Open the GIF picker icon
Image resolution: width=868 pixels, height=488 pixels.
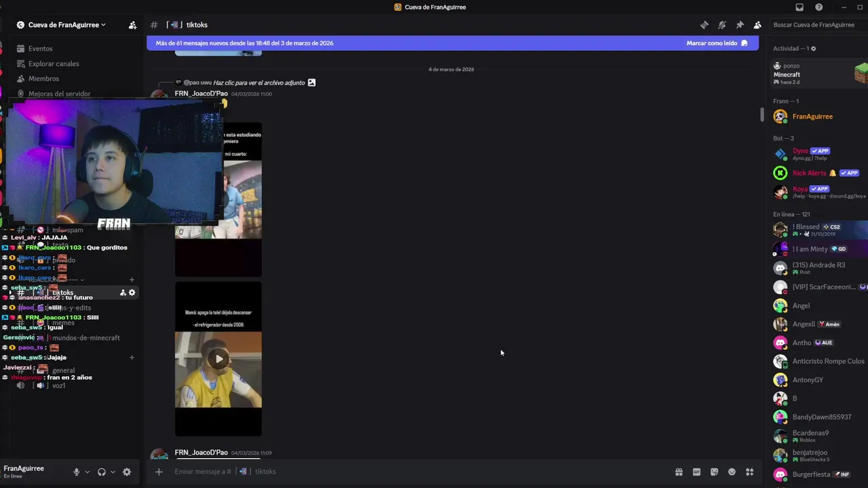696,472
